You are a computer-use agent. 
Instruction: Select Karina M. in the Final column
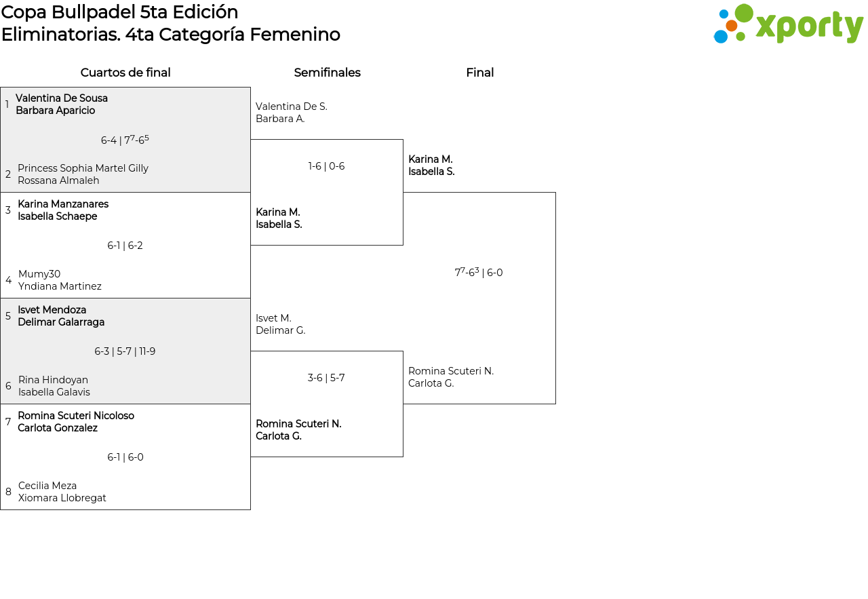point(431,166)
